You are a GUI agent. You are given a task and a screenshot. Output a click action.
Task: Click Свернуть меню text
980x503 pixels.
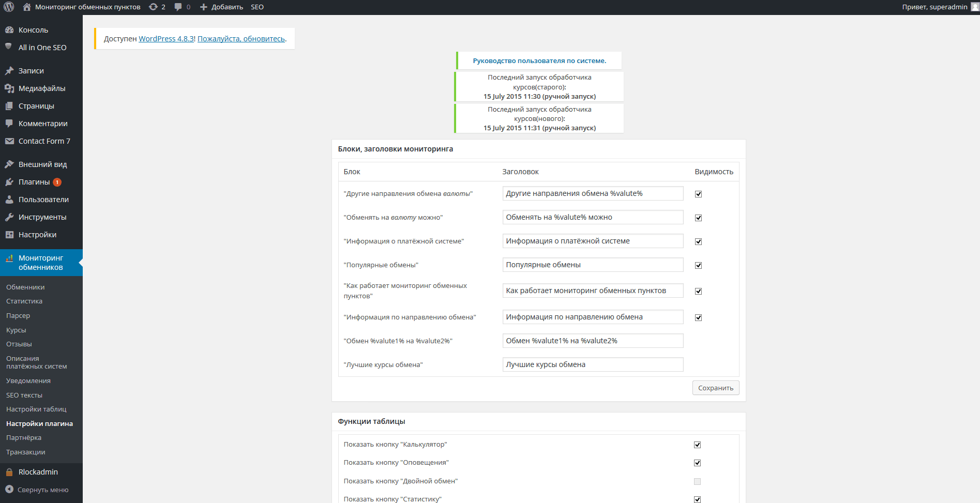(x=43, y=490)
